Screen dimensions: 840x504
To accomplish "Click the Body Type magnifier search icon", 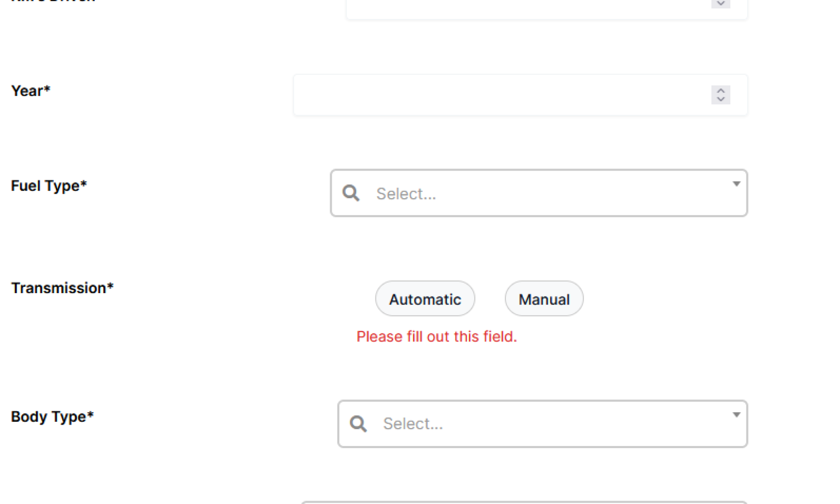I will [358, 424].
